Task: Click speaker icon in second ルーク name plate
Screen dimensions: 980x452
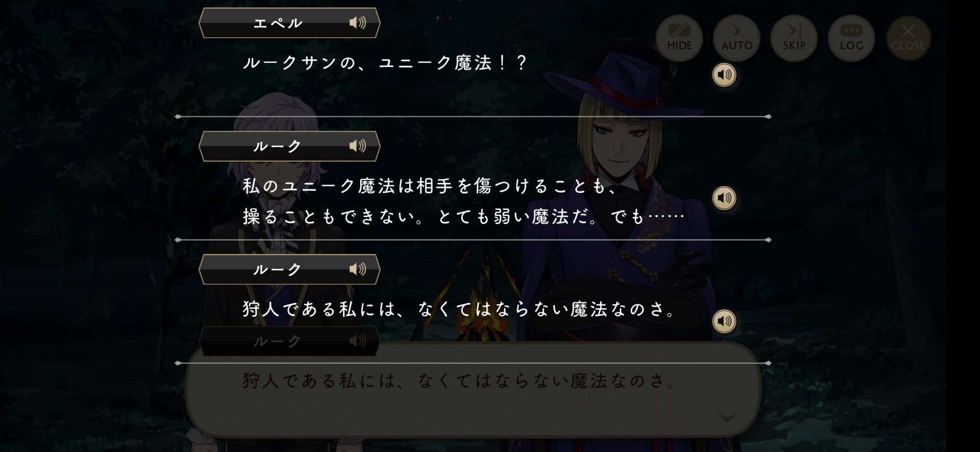Action: 358,269
